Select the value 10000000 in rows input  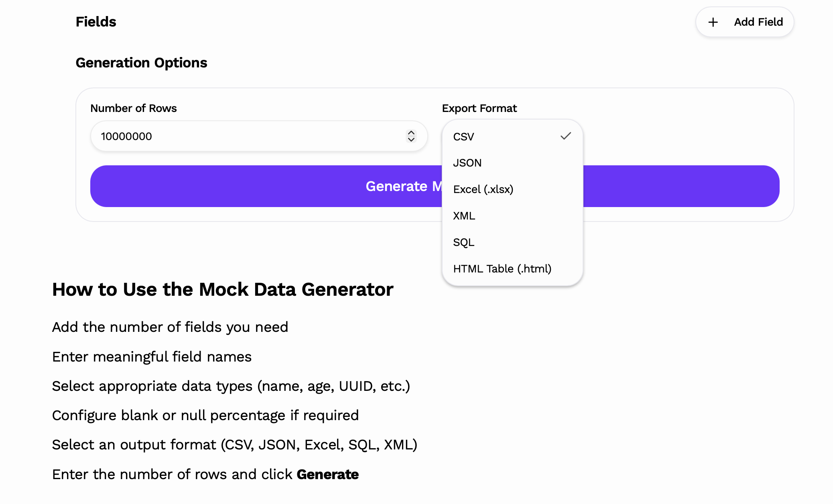point(126,136)
